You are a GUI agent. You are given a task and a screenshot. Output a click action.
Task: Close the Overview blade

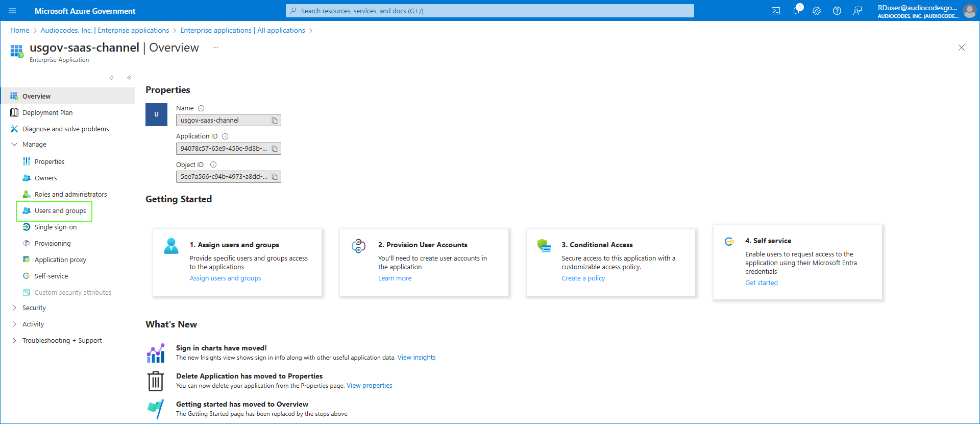coord(962,48)
